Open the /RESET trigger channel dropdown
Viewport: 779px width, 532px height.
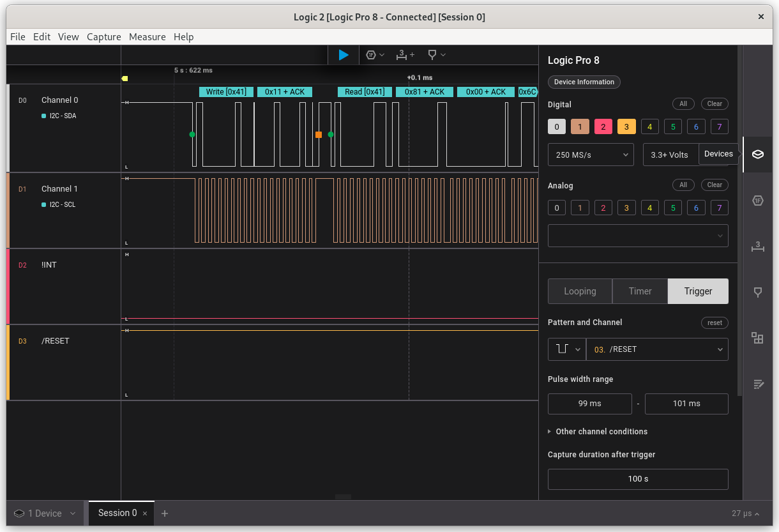657,349
